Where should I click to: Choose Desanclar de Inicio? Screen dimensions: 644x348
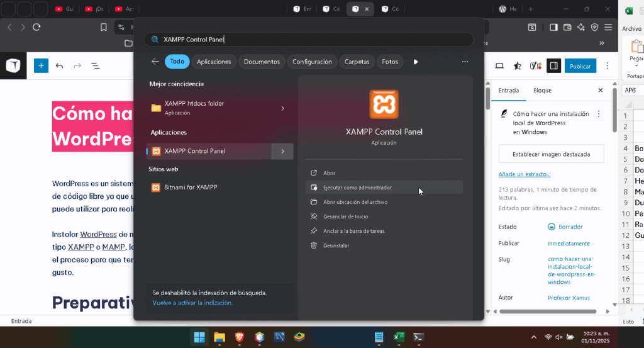point(384,216)
